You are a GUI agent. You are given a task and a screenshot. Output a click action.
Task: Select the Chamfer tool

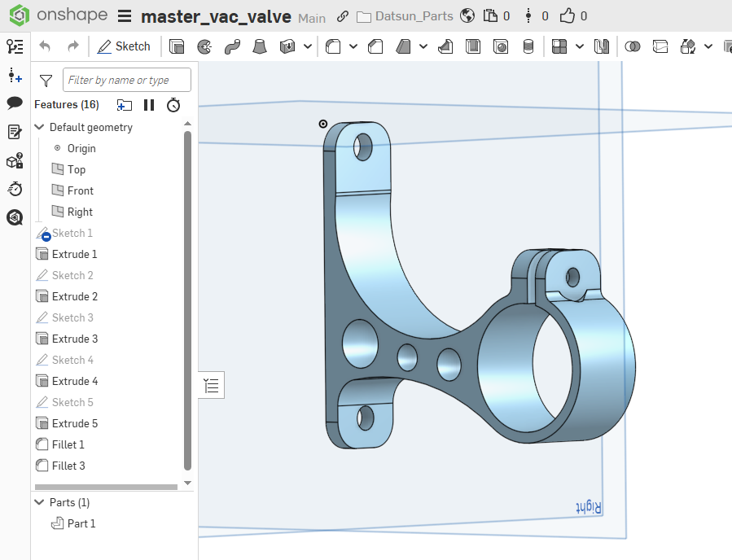click(375, 46)
